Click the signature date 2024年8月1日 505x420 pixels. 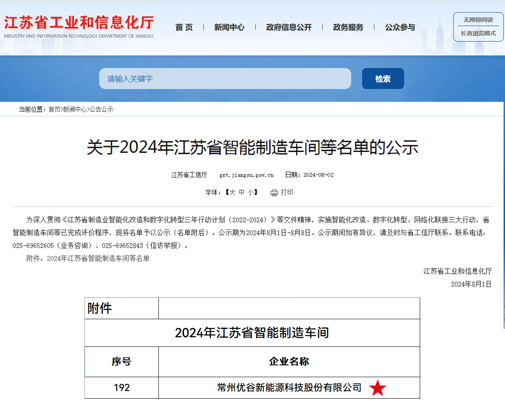[471, 284]
